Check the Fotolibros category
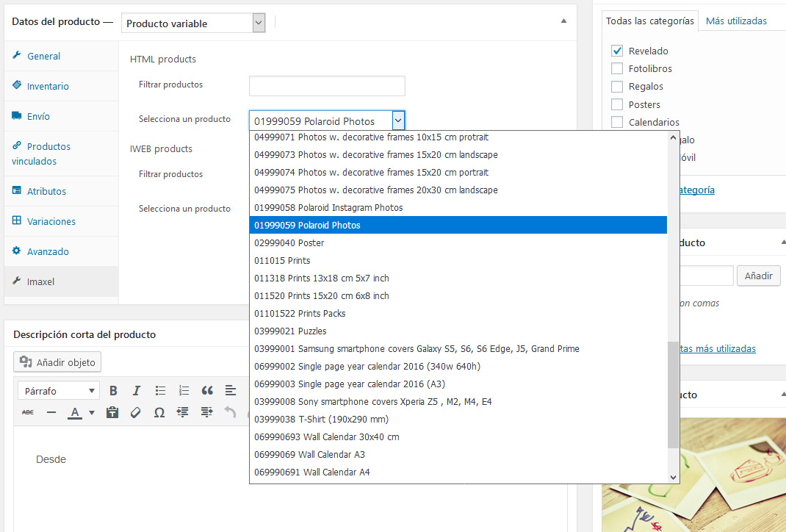Screen dimensions: 786x532 (617, 68)
